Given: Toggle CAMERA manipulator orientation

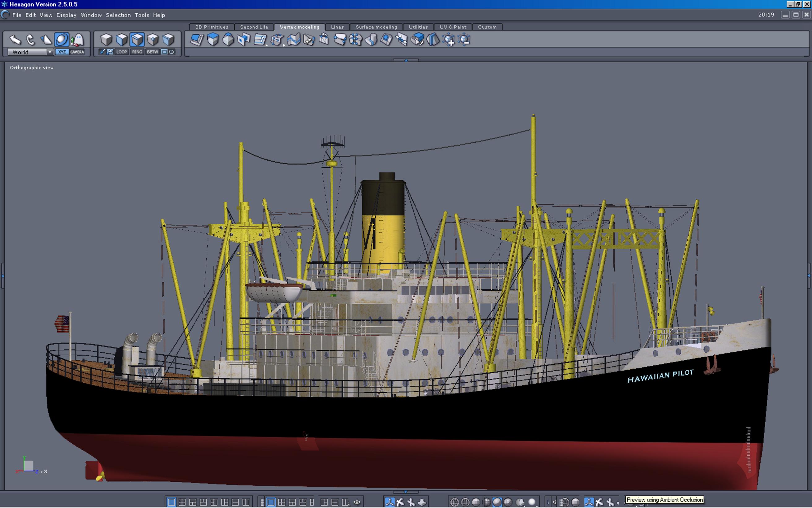Looking at the screenshot, I should (77, 52).
